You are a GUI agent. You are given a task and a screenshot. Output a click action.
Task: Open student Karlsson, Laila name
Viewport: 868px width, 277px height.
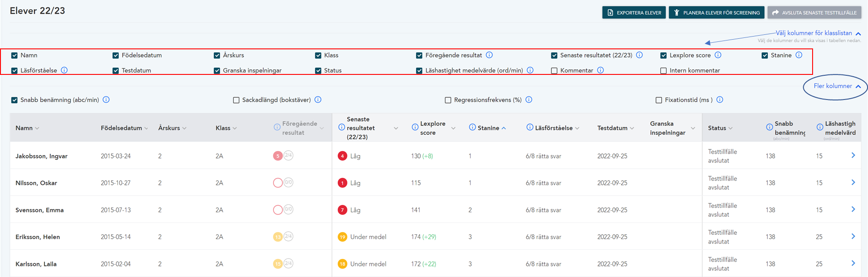[36, 264]
